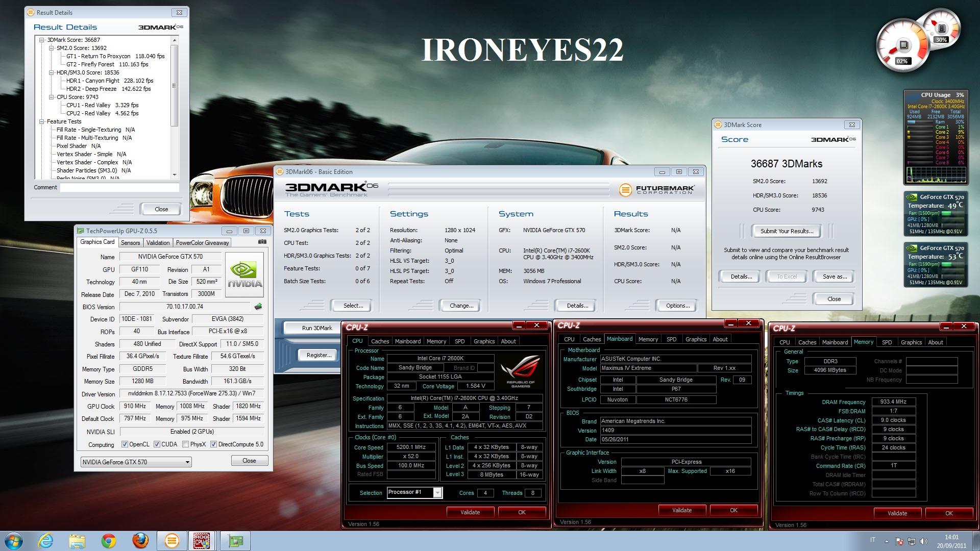Click Register button in 3DMark06

point(318,355)
